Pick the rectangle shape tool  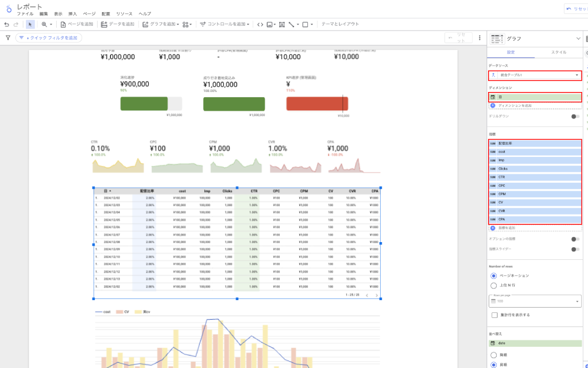point(305,24)
